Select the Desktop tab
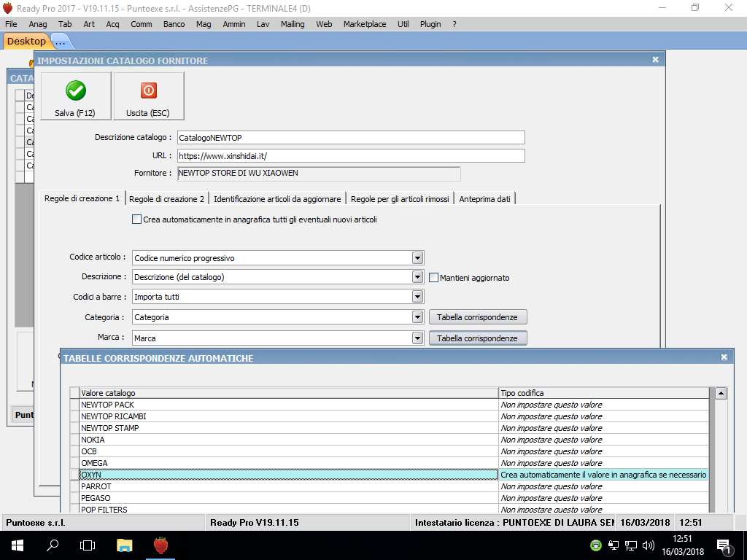 click(26, 42)
